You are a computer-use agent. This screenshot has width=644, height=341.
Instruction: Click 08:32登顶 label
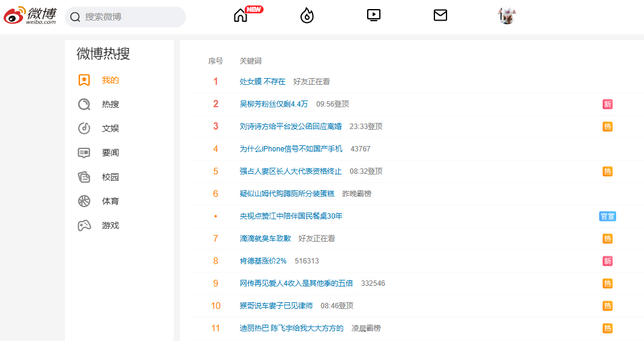point(366,171)
